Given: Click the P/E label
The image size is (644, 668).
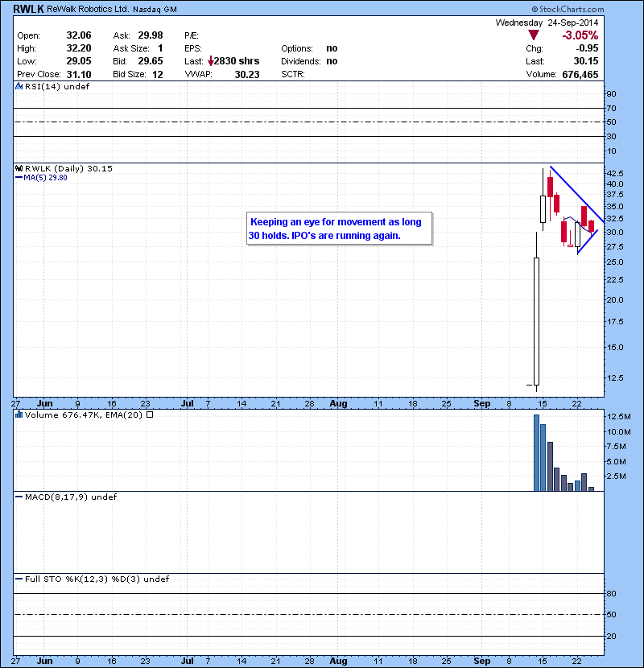Looking at the screenshot, I should click(x=192, y=35).
